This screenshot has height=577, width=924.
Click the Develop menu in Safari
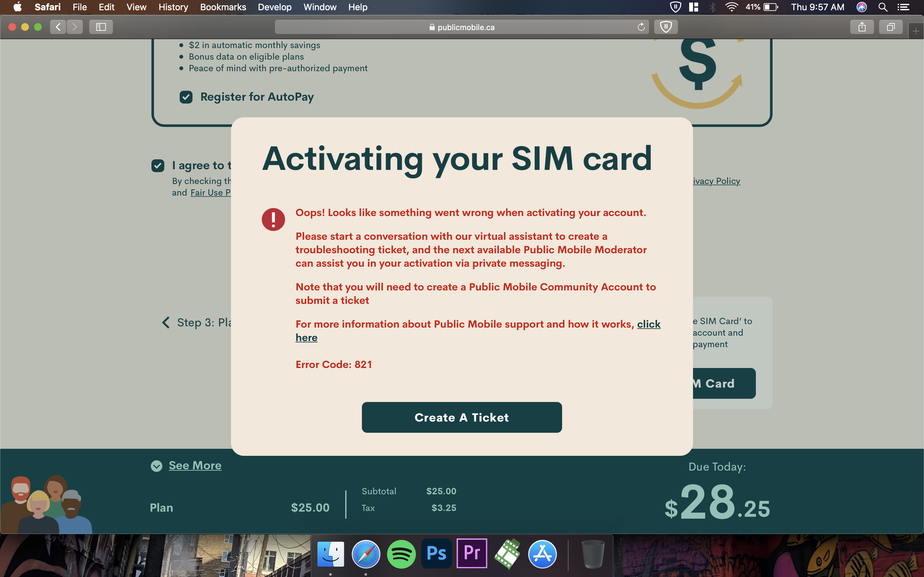coord(275,7)
